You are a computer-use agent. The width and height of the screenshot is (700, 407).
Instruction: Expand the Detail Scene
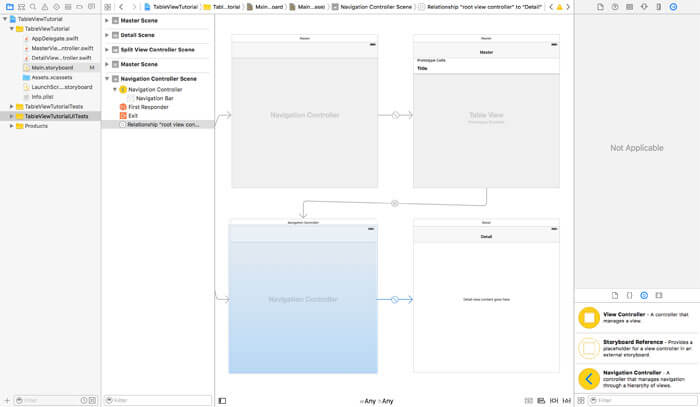107,35
